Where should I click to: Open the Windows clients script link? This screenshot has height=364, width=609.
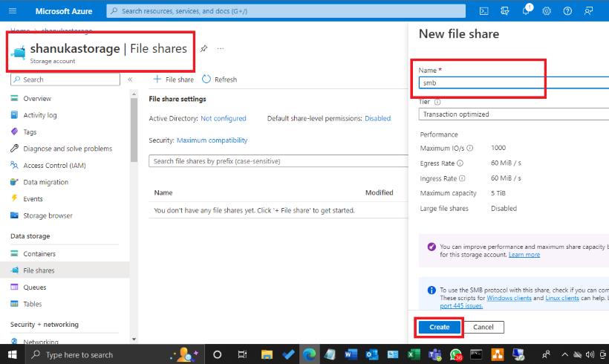(509, 298)
